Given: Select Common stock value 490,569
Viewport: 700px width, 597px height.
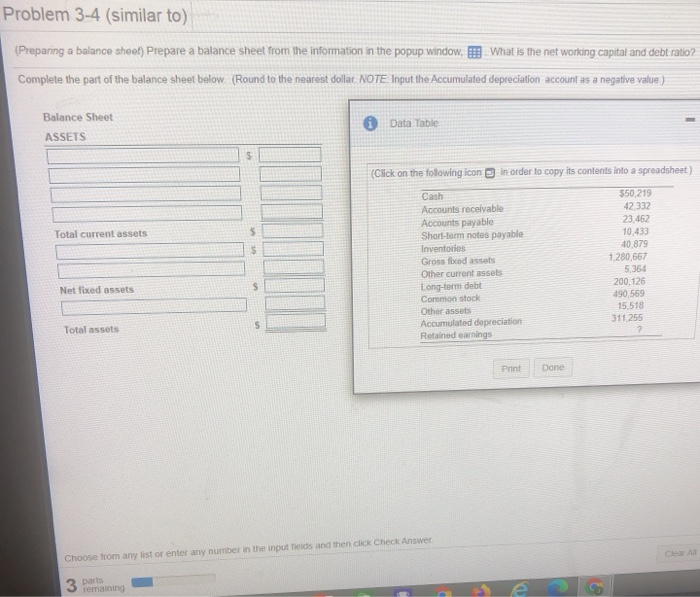Looking at the screenshot, I should (629, 293).
